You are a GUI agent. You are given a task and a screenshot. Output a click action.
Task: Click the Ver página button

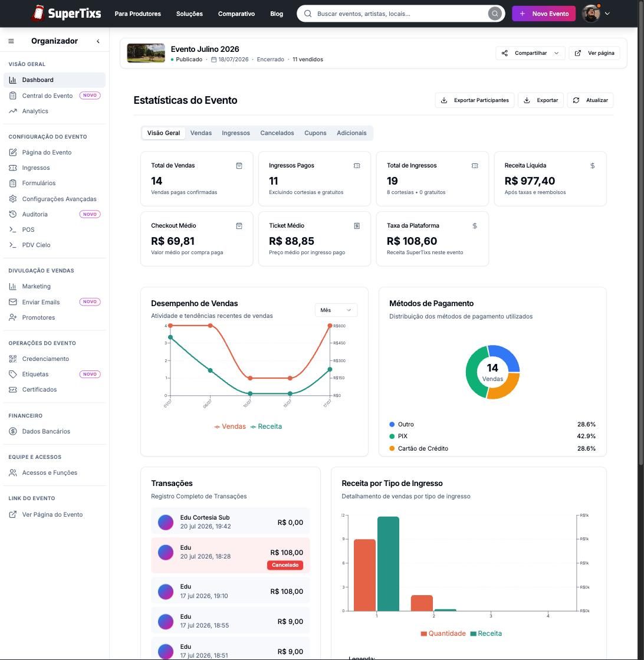[x=594, y=53]
